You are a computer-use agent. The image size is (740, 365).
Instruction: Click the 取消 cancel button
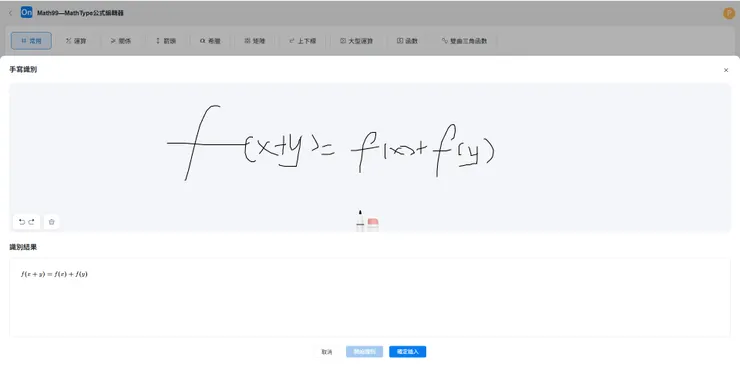click(x=327, y=352)
